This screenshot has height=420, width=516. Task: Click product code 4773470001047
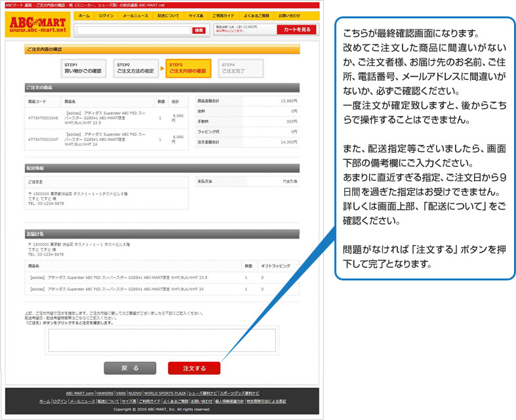(43, 140)
